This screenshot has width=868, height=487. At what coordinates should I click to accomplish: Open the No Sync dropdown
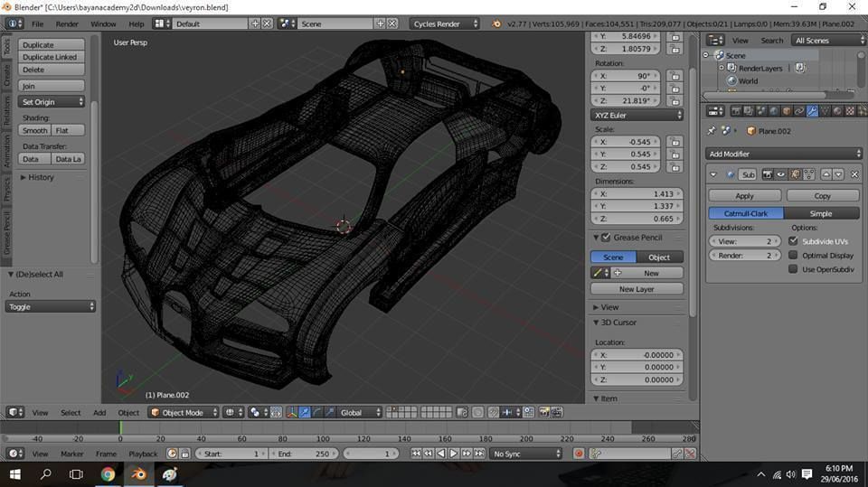pos(526,454)
